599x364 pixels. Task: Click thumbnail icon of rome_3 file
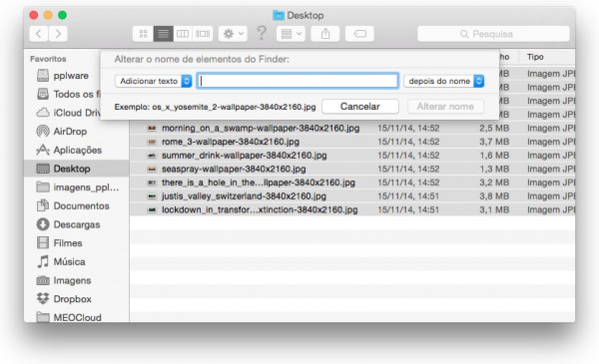pyautogui.click(x=152, y=142)
